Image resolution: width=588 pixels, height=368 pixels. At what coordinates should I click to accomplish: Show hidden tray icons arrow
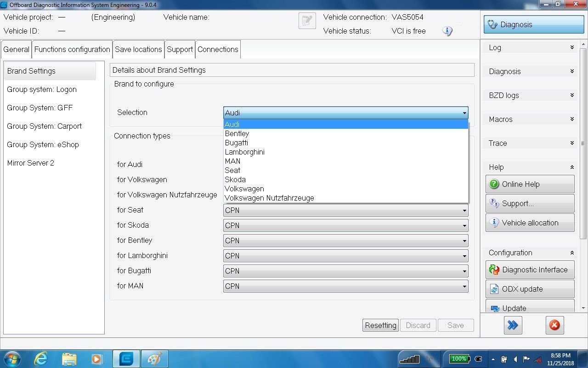(493, 359)
